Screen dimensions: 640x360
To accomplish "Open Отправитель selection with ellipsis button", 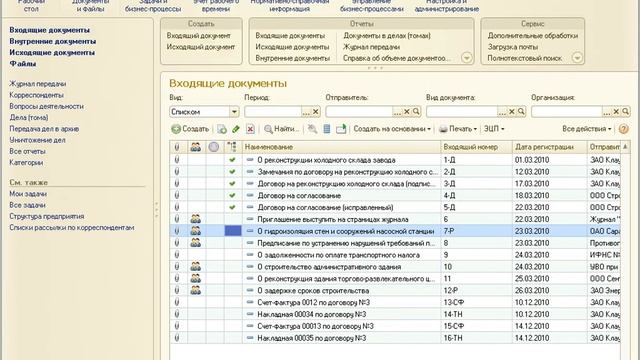I will [398, 111].
